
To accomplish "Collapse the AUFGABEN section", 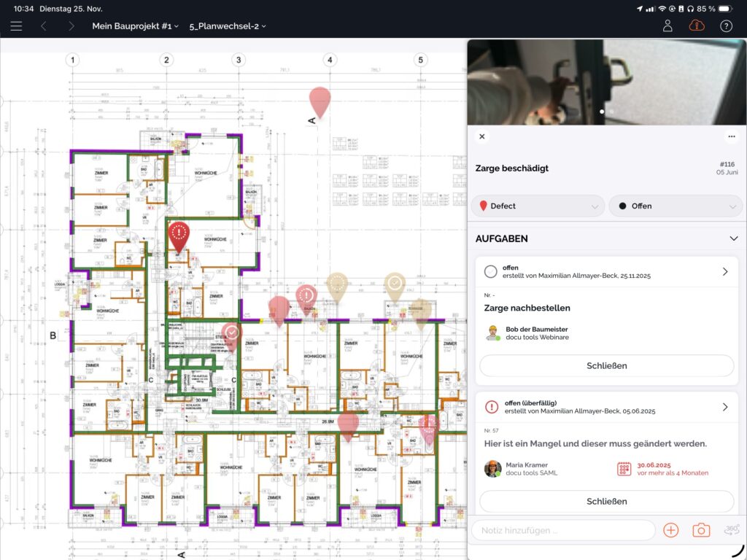I will point(733,238).
